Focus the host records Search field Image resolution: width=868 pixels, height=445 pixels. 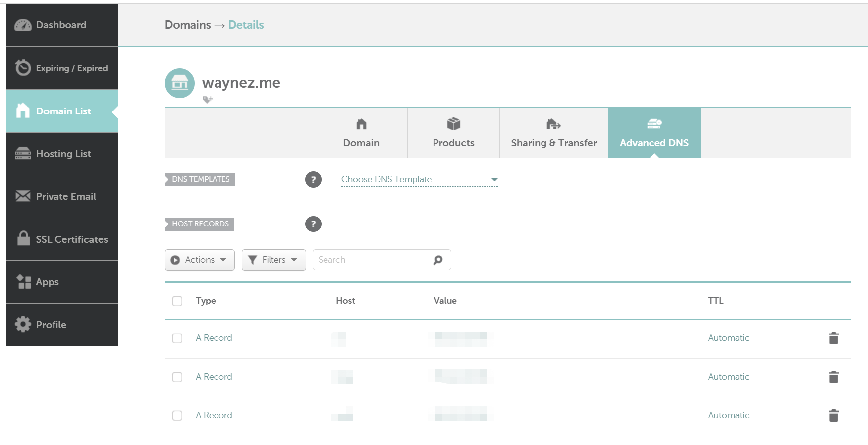coord(372,260)
